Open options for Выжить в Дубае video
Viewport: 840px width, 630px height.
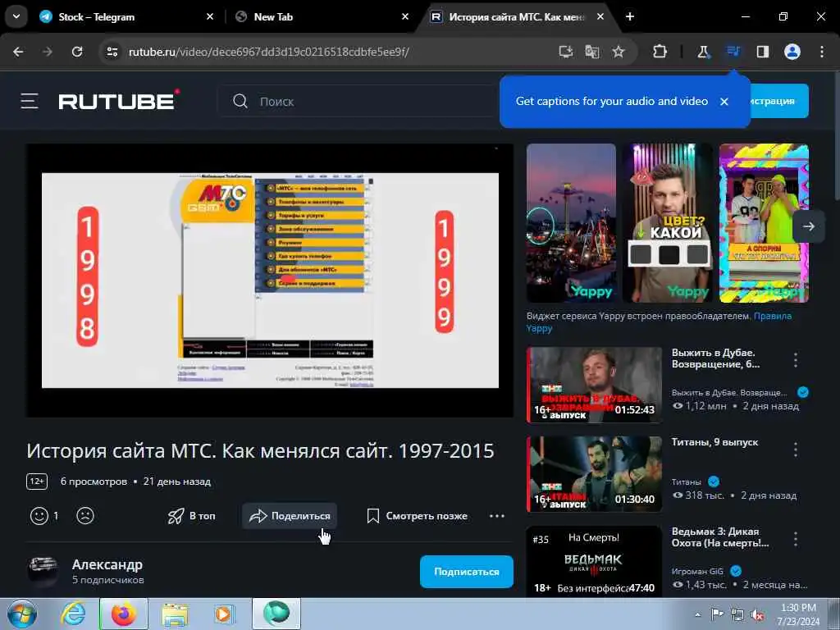tap(796, 360)
